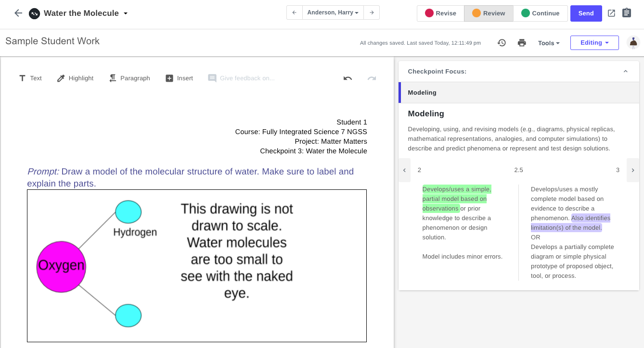Activate the Highlight tool
The height and width of the screenshot is (348, 644).
(x=75, y=78)
